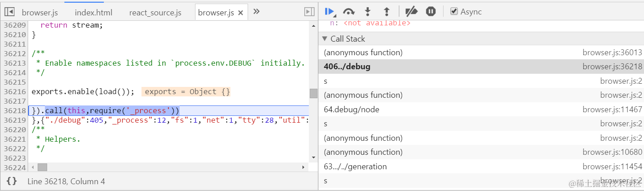The height and width of the screenshot is (191, 644).
Task: Collapse the Call Stack section
Action: [324, 39]
